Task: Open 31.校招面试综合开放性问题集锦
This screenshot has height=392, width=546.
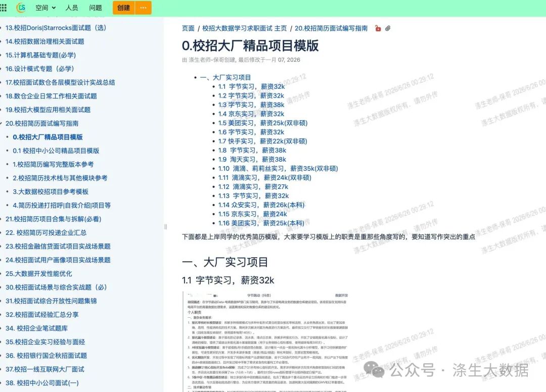Action: point(51,301)
